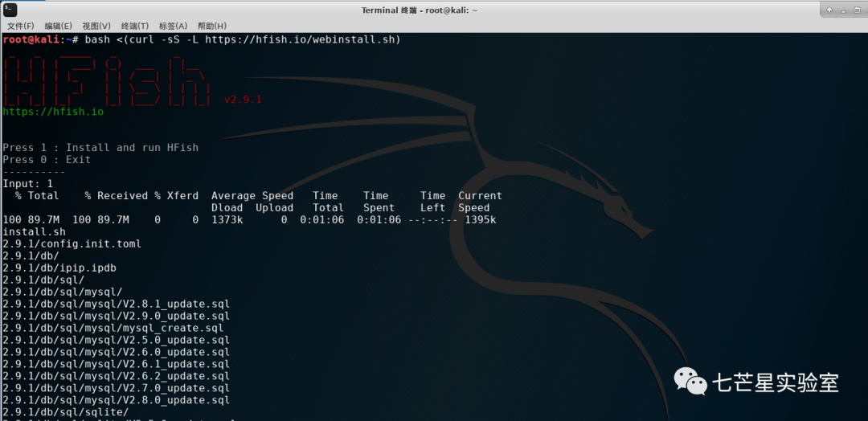Open the 编辑(E) menu
The height and width of the screenshot is (421, 868).
[x=58, y=26]
